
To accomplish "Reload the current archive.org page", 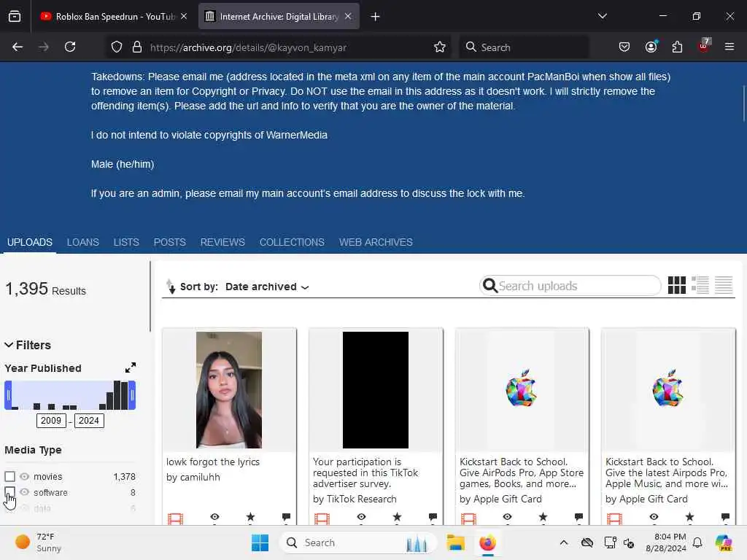I will [70, 47].
